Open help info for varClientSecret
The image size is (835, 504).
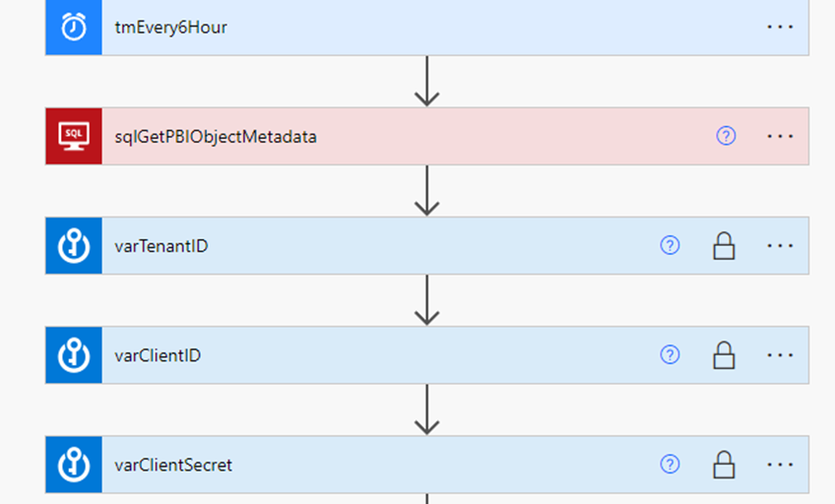[x=670, y=464]
